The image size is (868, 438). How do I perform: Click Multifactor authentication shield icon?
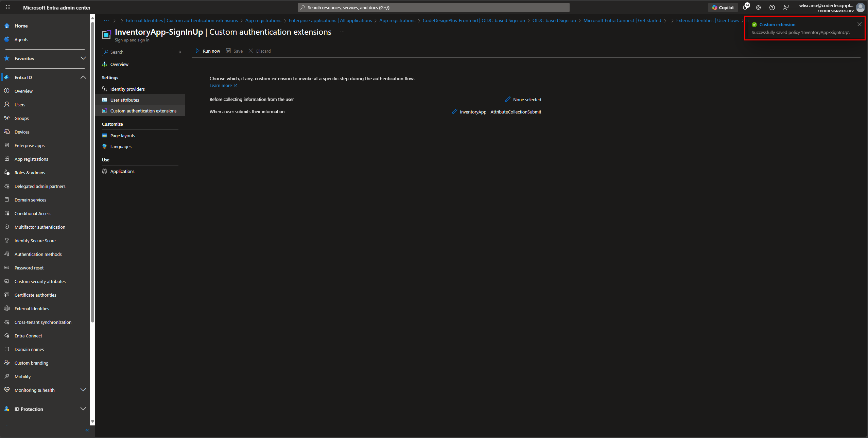(x=7, y=227)
